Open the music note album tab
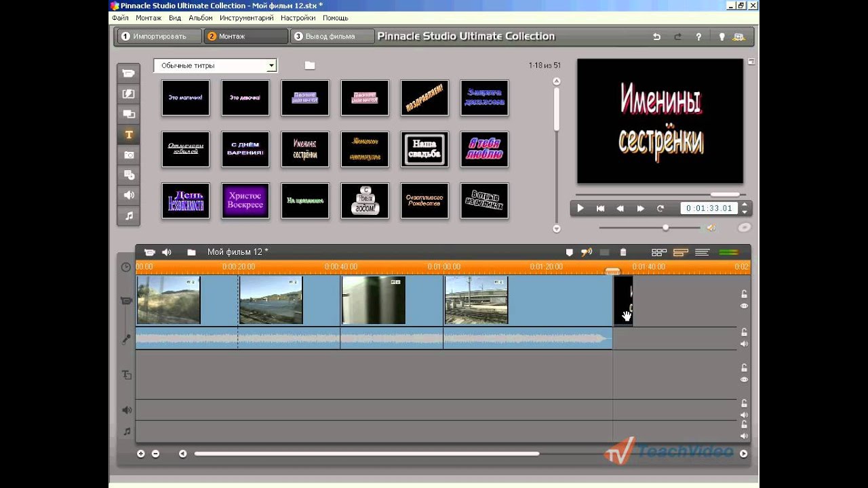This screenshot has width=868, height=488. click(128, 216)
